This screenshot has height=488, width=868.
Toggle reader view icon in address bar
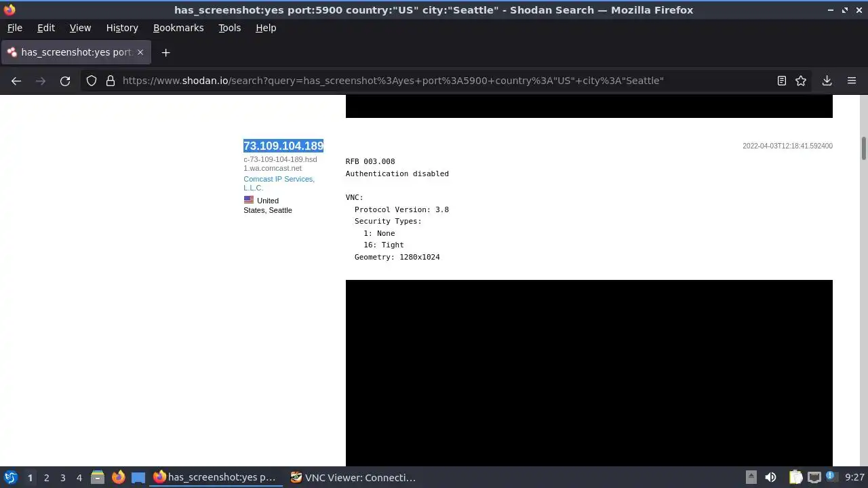tap(781, 81)
